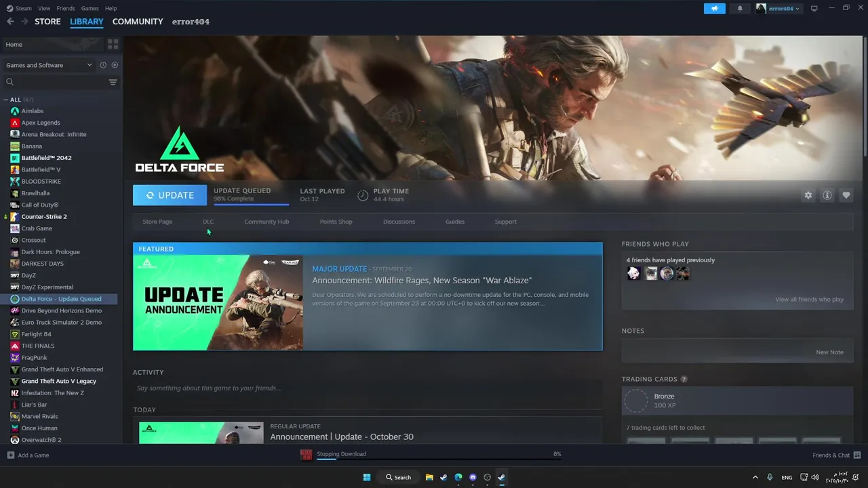This screenshot has height=488, width=868.
Task: Open the Discussions link
Action: point(399,222)
